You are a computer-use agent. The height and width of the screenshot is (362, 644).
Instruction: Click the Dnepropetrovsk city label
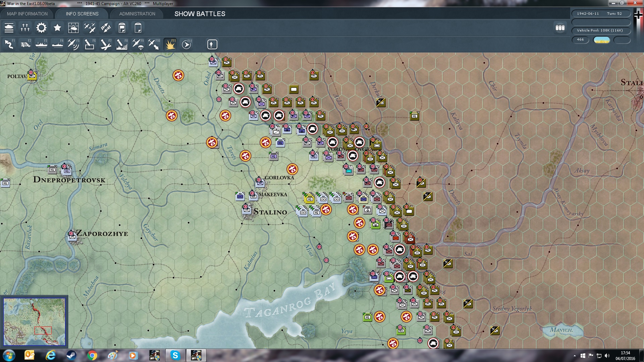click(69, 180)
